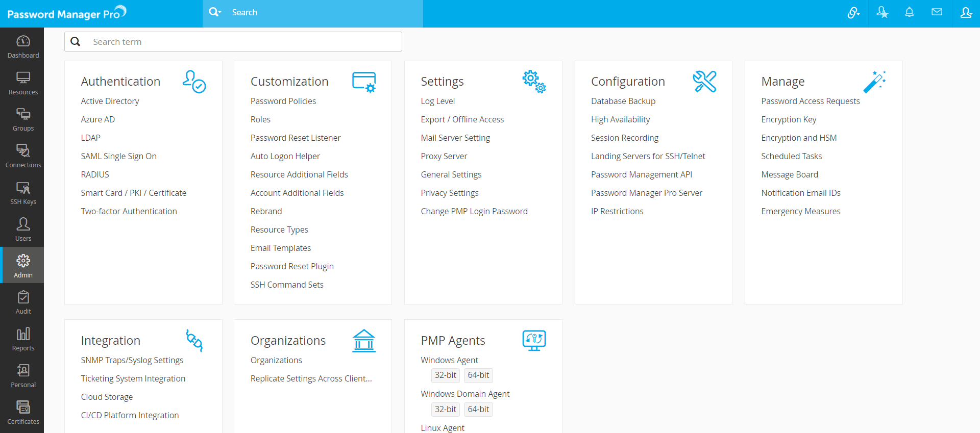Go to Resources in the sidebar
980x433 pixels.
[x=23, y=83]
